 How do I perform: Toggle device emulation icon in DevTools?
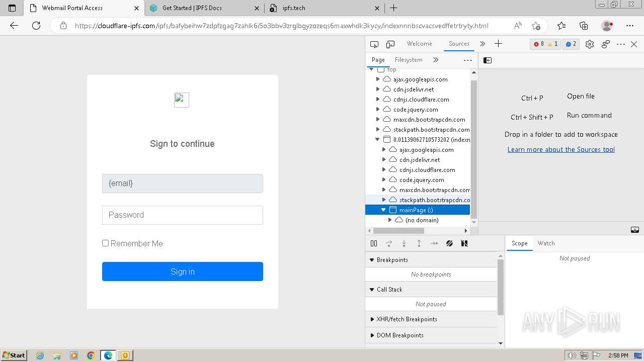pyautogui.click(x=390, y=44)
